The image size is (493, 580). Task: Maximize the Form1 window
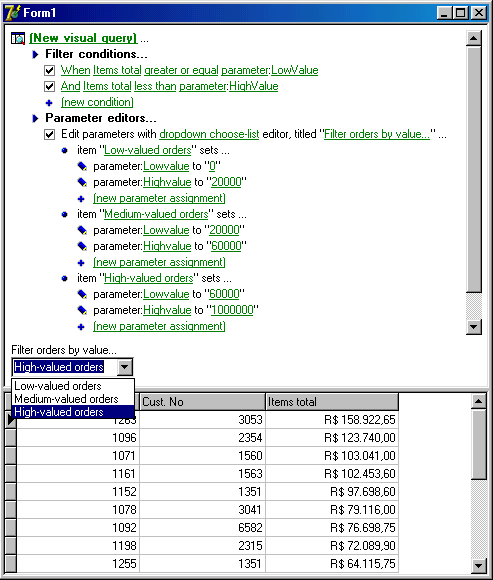pyautogui.click(x=461, y=13)
